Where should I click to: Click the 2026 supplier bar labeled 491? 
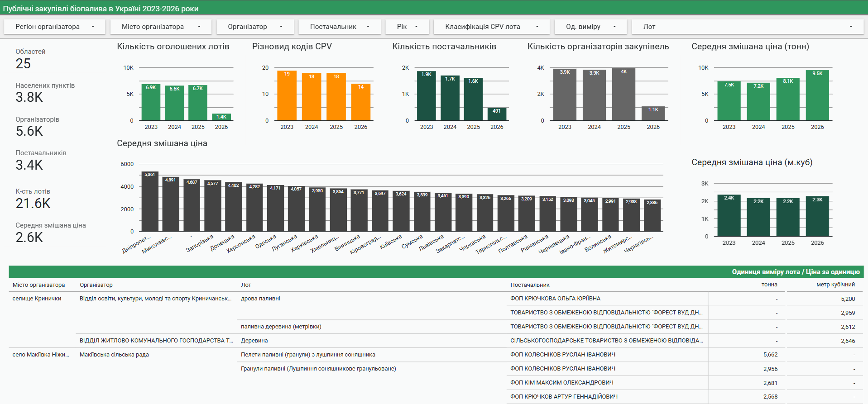click(x=497, y=114)
